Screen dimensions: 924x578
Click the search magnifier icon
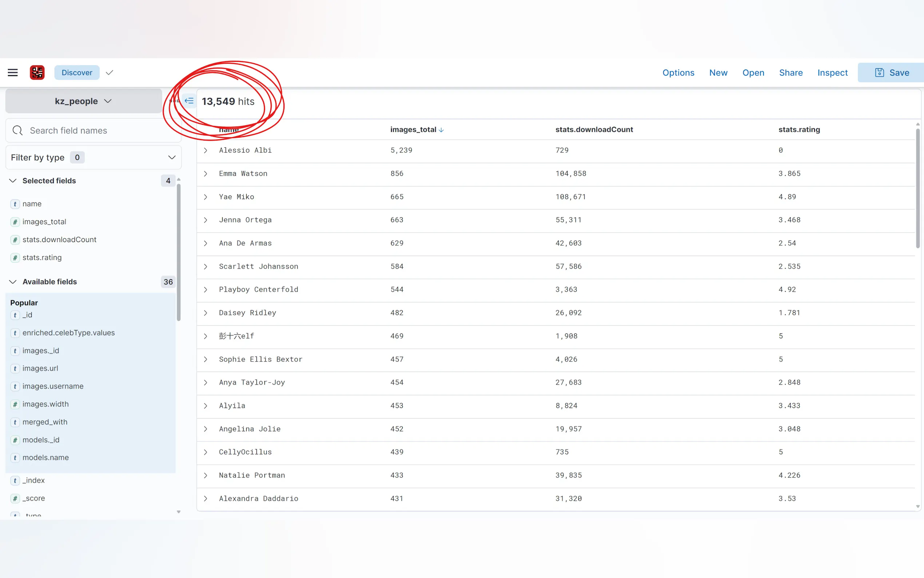[x=17, y=131]
